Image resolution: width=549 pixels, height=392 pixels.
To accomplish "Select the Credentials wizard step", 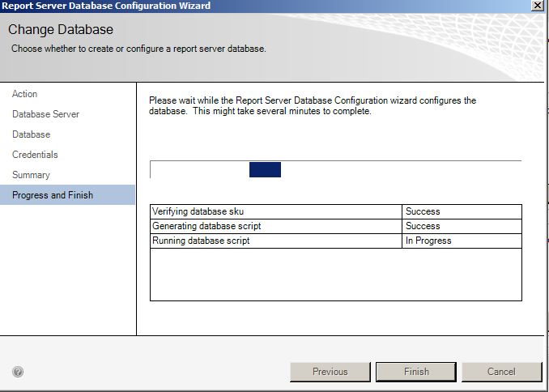I will click(35, 155).
